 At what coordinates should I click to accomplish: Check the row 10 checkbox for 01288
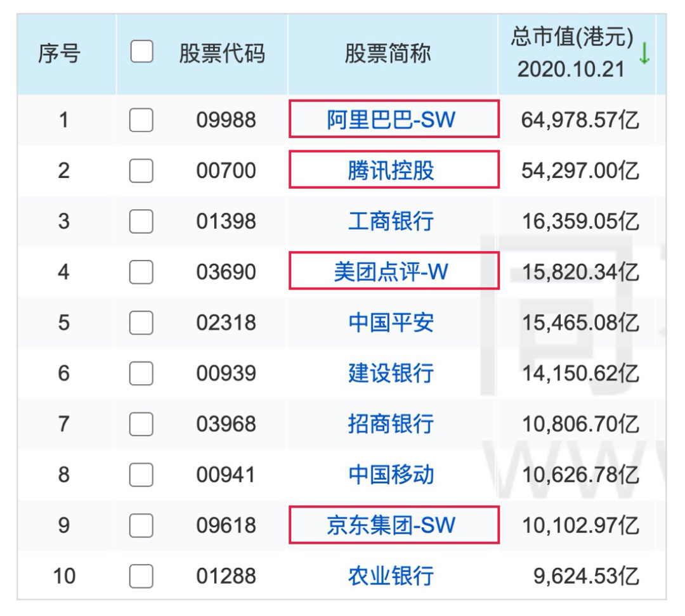(x=141, y=576)
